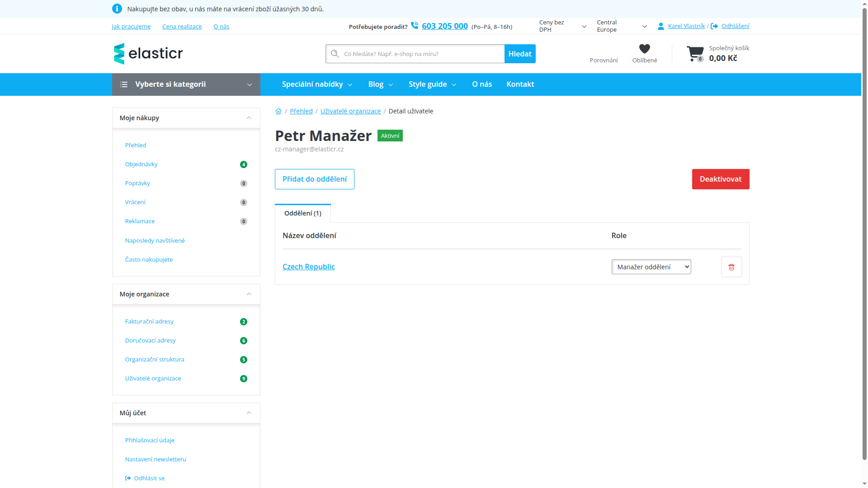Open O nás in main navigation bar

[482, 84]
